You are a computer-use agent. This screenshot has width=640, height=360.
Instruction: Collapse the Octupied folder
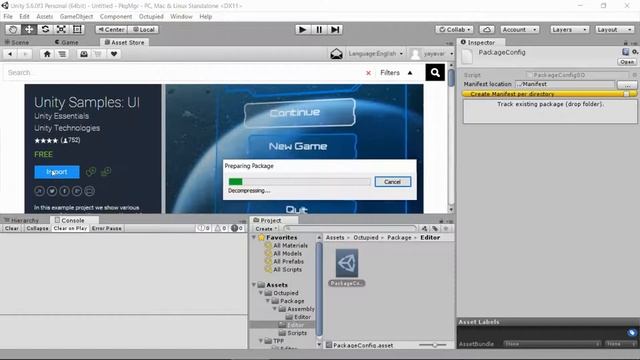point(261,293)
